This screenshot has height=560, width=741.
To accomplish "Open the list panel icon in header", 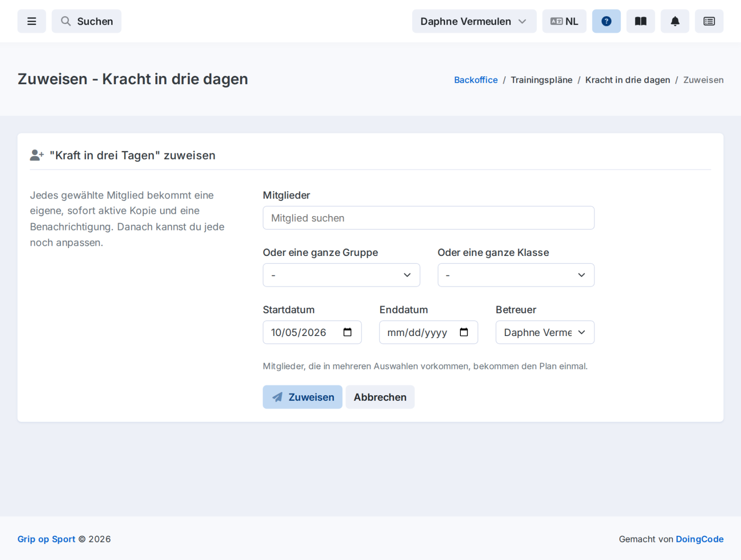I will point(709,21).
